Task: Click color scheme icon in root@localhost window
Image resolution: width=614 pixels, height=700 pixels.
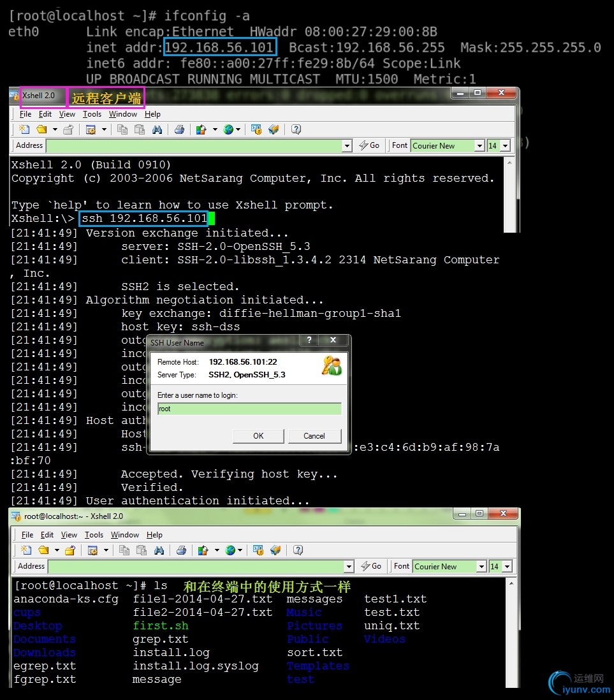Action: pyautogui.click(x=203, y=550)
